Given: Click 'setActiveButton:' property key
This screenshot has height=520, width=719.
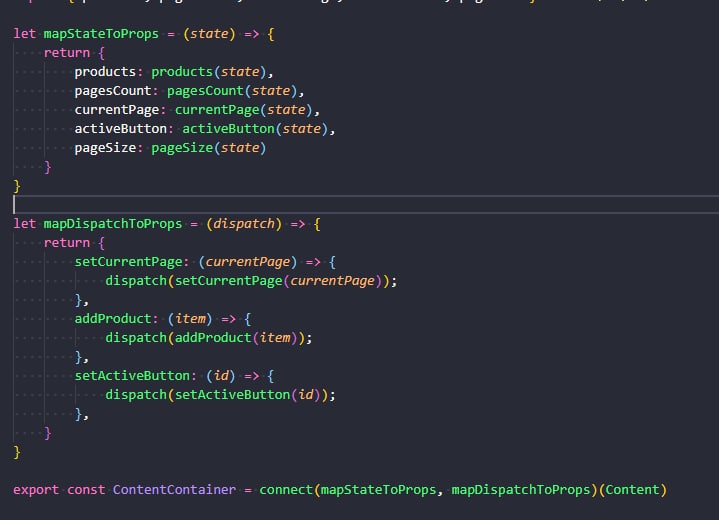Looking at the screenshot, I should point(136,376).
